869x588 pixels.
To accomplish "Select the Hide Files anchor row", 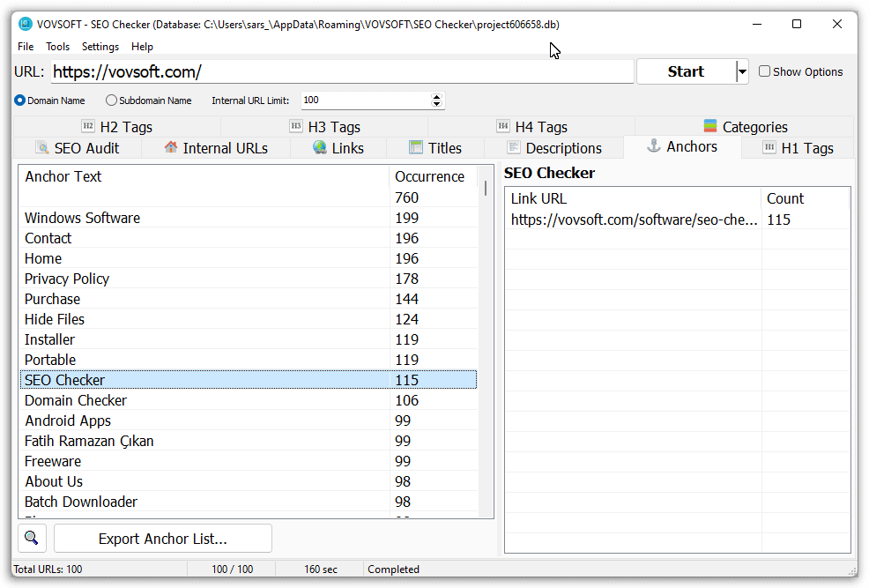I will click(249, 319).
